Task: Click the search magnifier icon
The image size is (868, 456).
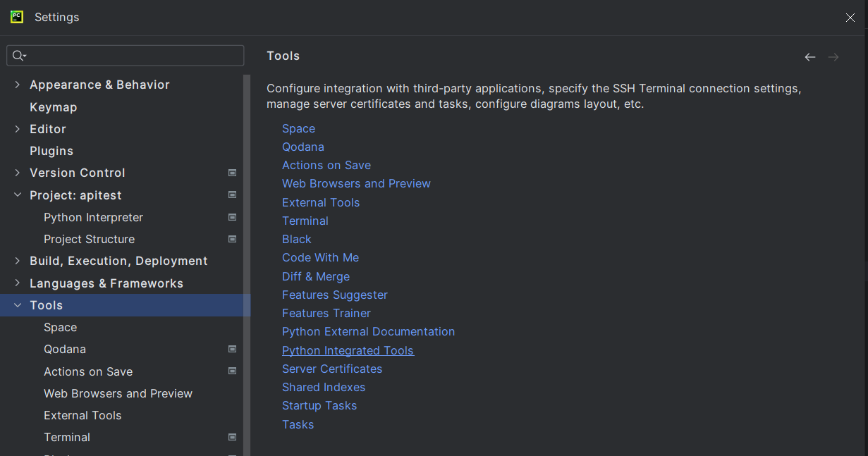Action: pos(18,56)
